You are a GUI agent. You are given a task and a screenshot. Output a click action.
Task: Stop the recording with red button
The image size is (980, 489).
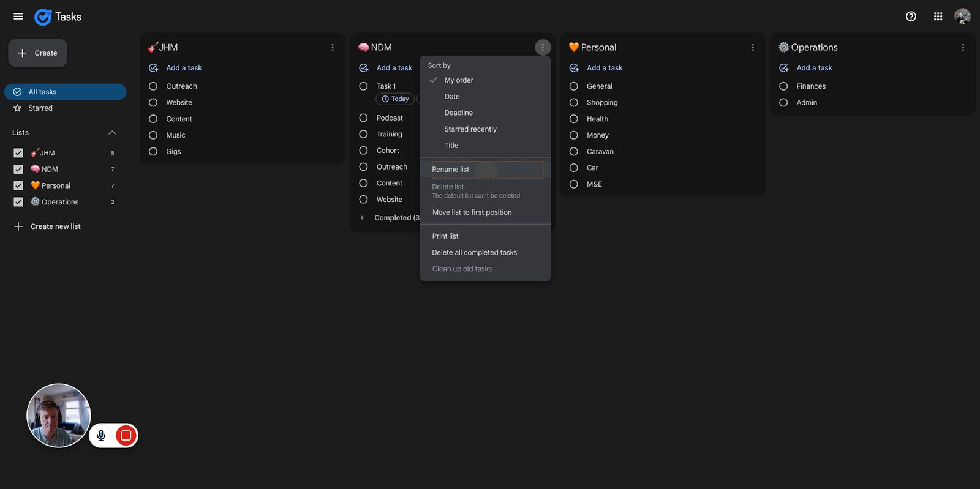pos(126,435)
